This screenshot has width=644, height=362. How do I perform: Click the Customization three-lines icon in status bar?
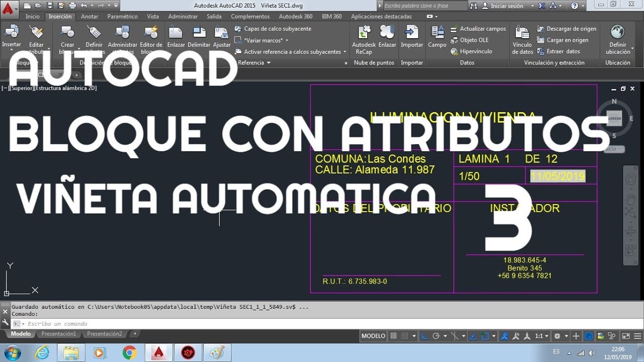637,336
